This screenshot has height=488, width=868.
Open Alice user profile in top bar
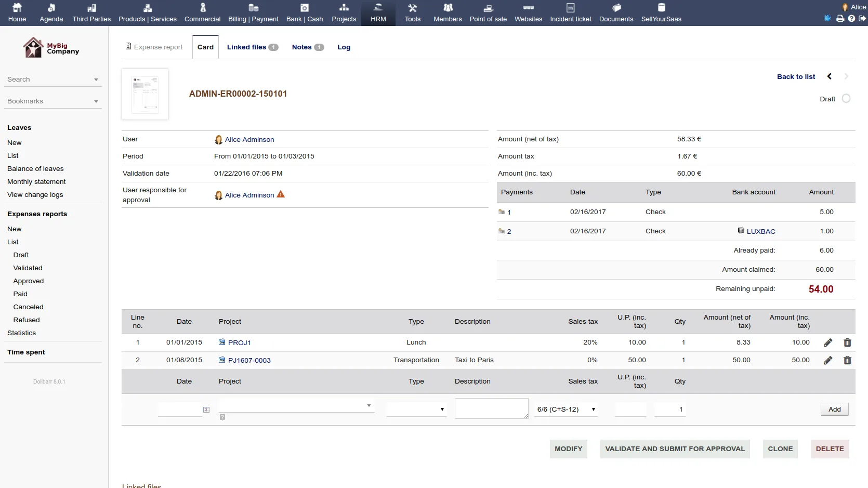pyautogui.click(x=853, y=7)
